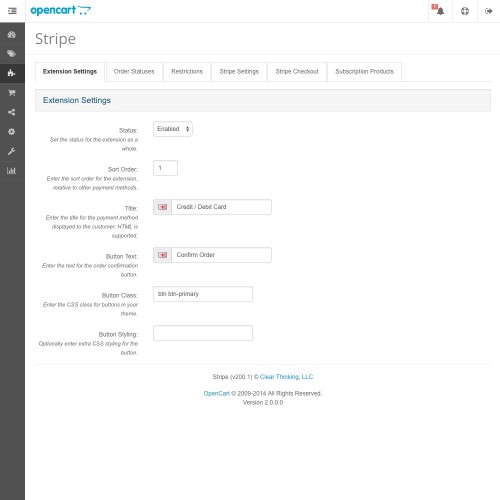Click the OpenCart logo

(x=60, y=11)
